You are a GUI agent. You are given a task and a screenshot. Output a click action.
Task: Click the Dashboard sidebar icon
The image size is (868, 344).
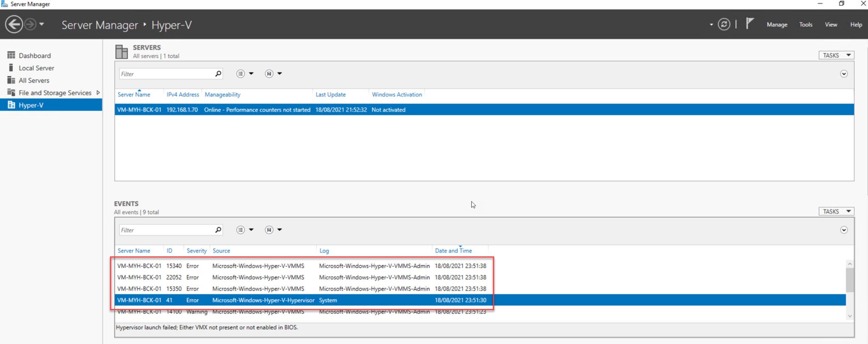coord(11,55)
